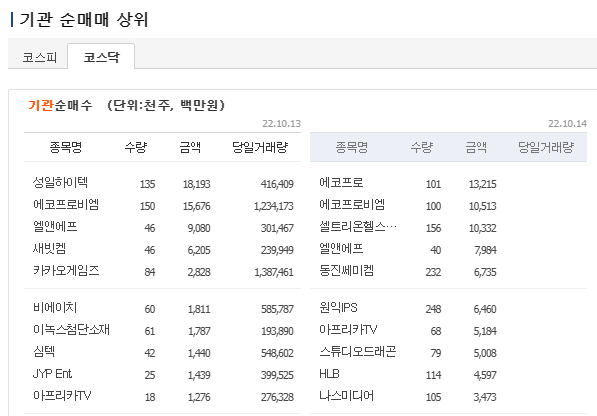597x416 pixels.
Task: Click 수량 header in 22.10.14 table
Action: (x=422, y=147)
